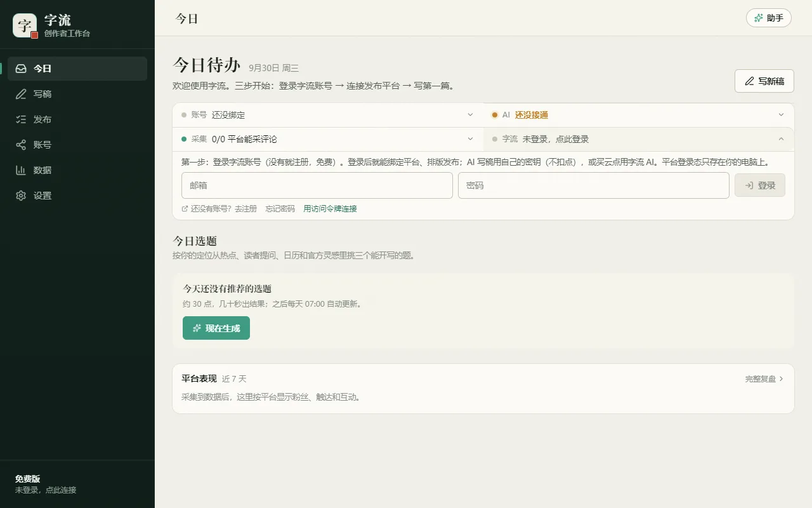812x508 pixels.
Task: Click the 字流 app logo icon
Action: point(25,25)
